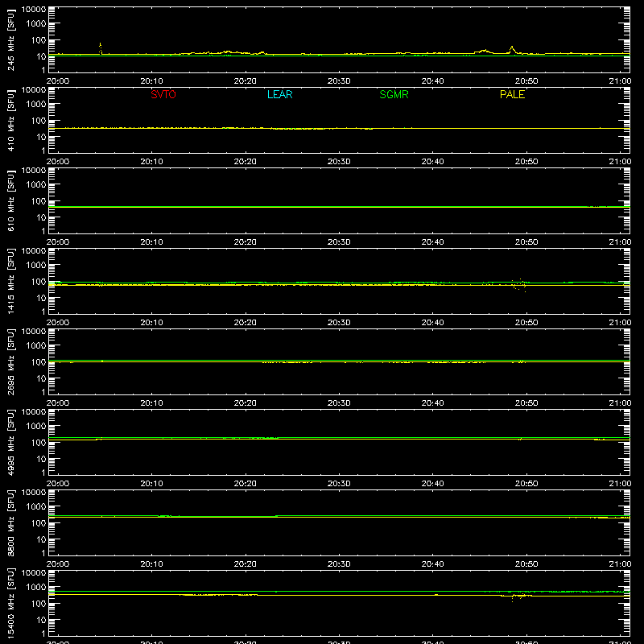The width and height of the screenshot is (644, 644).
Task: Click the 10000 tick label on 245 MHz axis
Action: pyautogui.click(x=34, y=9)
